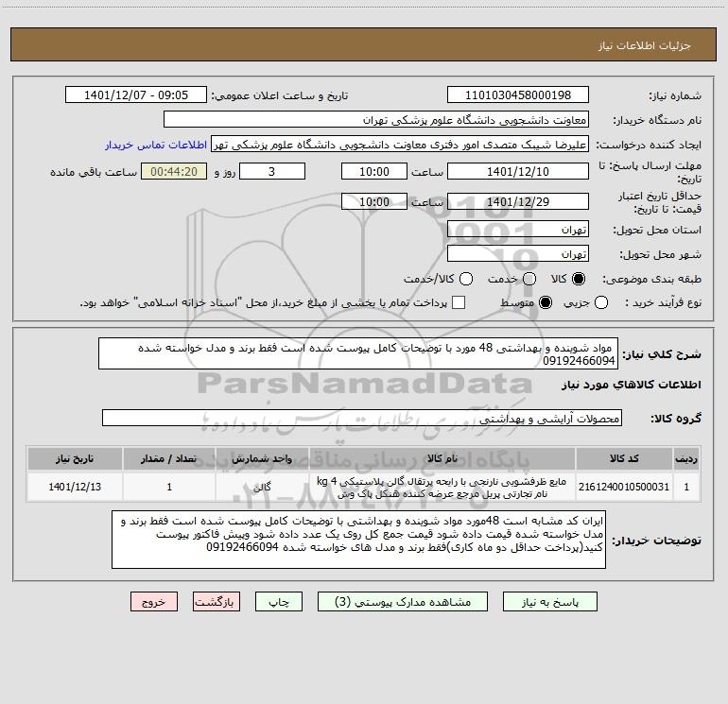Click the request creator field علیرضا شیبک
Image resolution: width=728 pixels, height=704 pixels.
click(400, 145)
